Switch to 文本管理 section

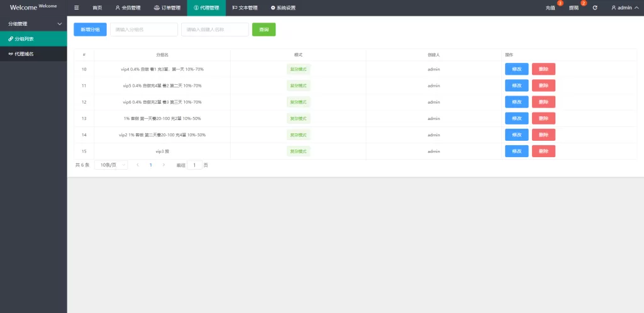coord(245,8)
